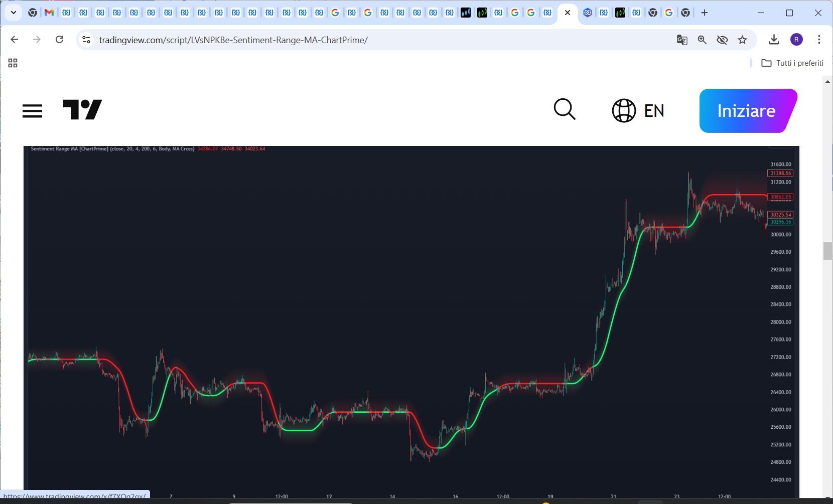Open the Google Translate page icon
Screen dimensions: 833x504
682,40
